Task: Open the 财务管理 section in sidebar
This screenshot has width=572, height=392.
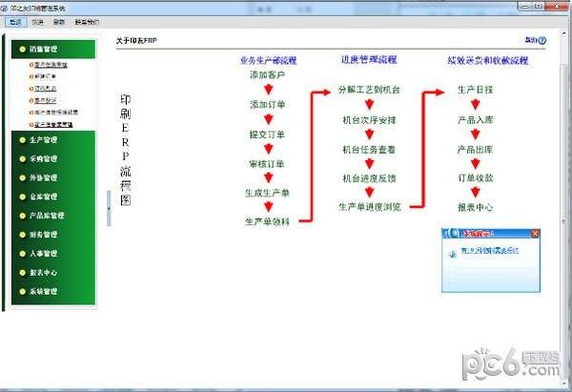Action: 36,235
